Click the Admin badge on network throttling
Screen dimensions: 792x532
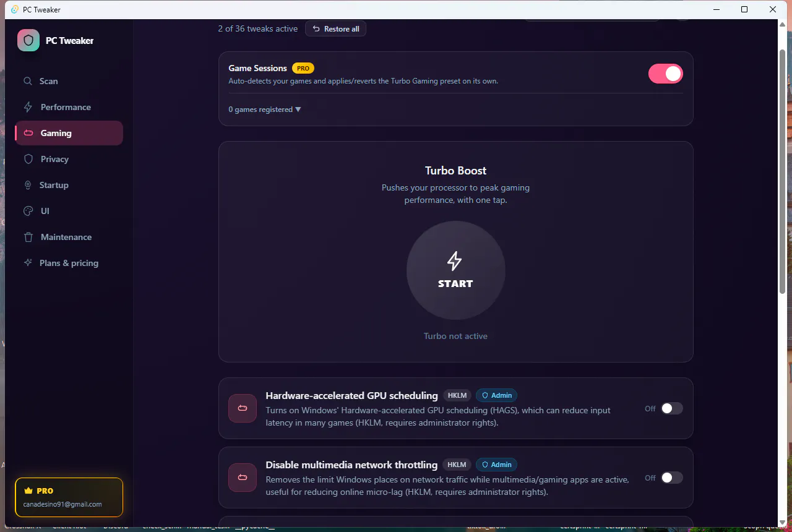pos(497,465)
